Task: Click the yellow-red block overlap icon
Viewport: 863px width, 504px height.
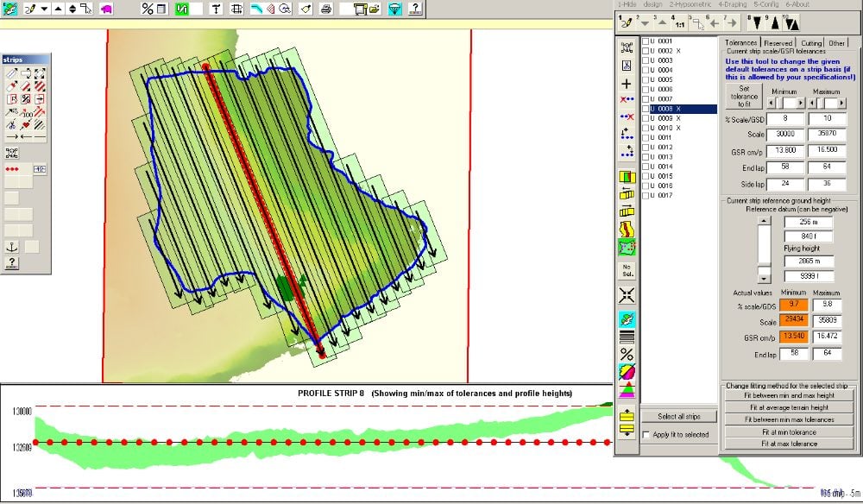Action: (x=627, y=177)
